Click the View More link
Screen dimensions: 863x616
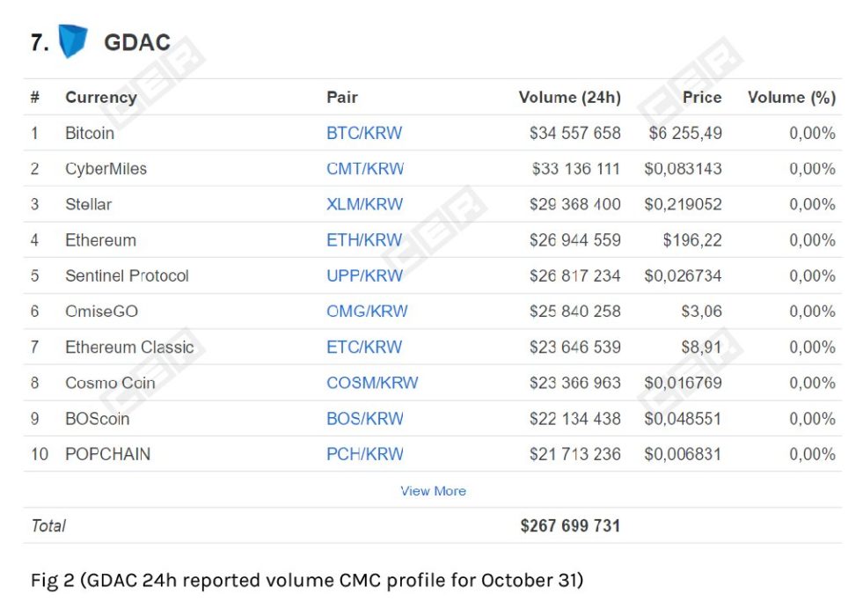(433, 491)
